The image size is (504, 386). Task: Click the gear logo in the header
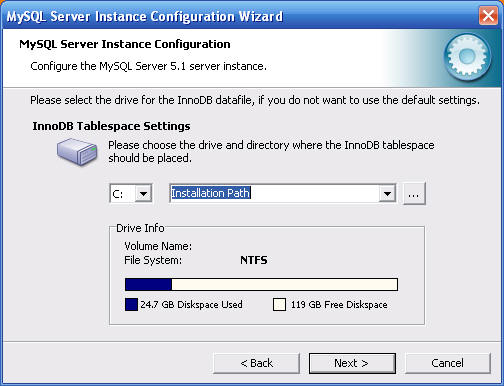pos(468,57)
